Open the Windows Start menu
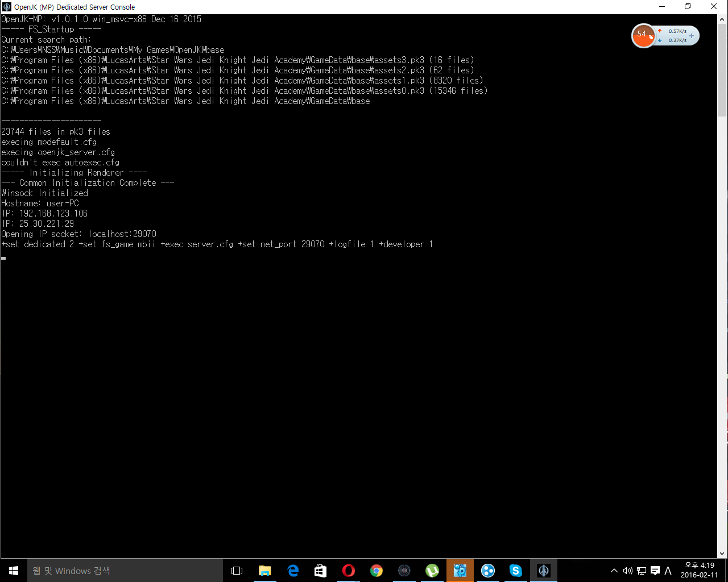728x582 pixels. [14, 571]
